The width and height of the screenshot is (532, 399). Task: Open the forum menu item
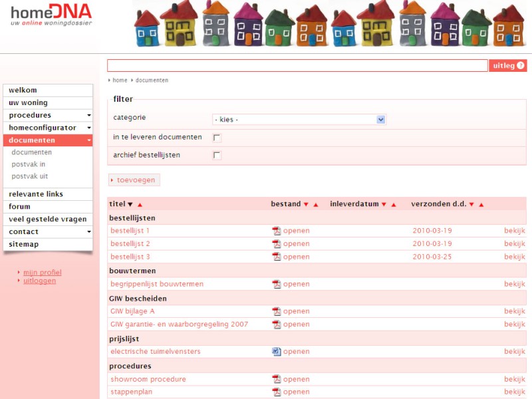click(48, 207)
